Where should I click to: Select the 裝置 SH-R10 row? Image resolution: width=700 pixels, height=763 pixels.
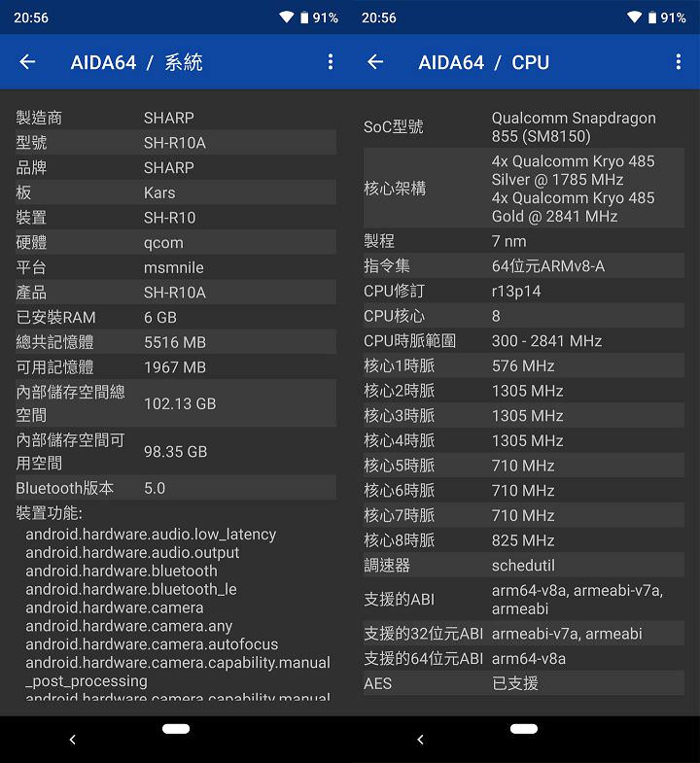tap(176, 217)
